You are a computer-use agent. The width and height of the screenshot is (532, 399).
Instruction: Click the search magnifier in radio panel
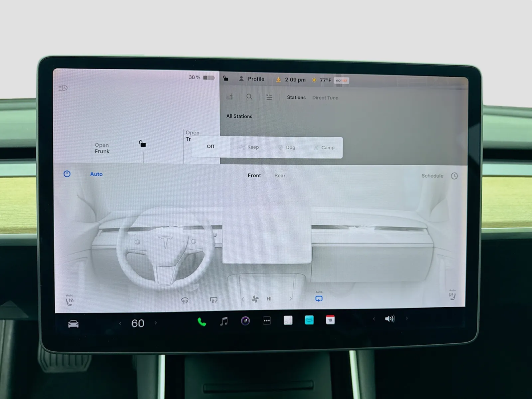tap(249, 97)
